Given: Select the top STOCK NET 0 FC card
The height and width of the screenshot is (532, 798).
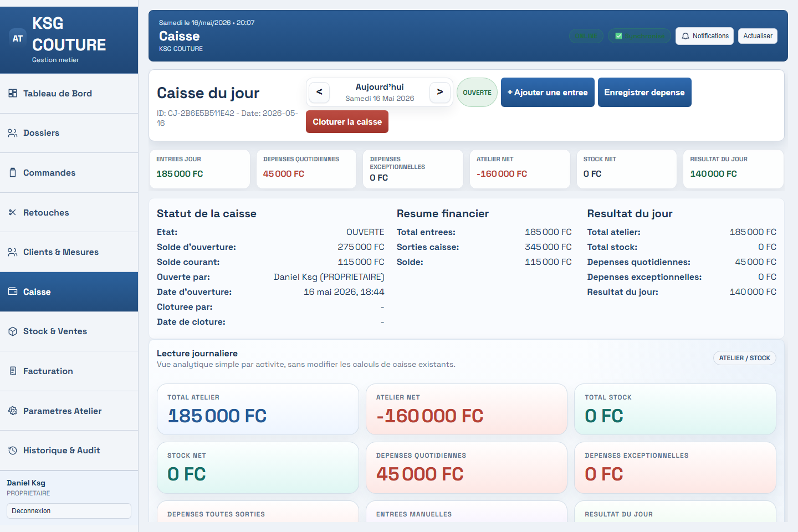Looking at the screenshot, I should (x=627, y=169).
